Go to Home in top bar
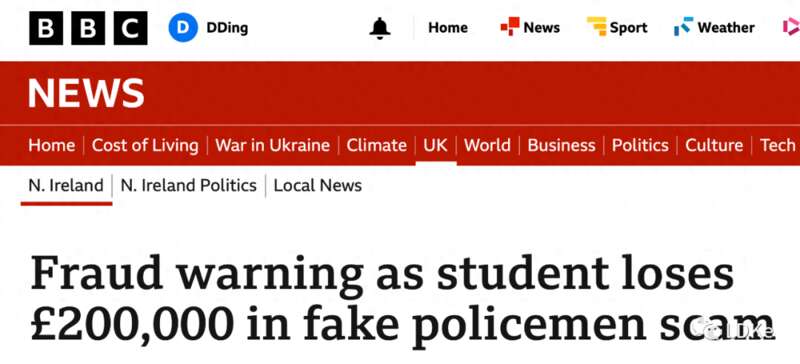Viewport: 800px width, 364px height. (x=448, y=28)
